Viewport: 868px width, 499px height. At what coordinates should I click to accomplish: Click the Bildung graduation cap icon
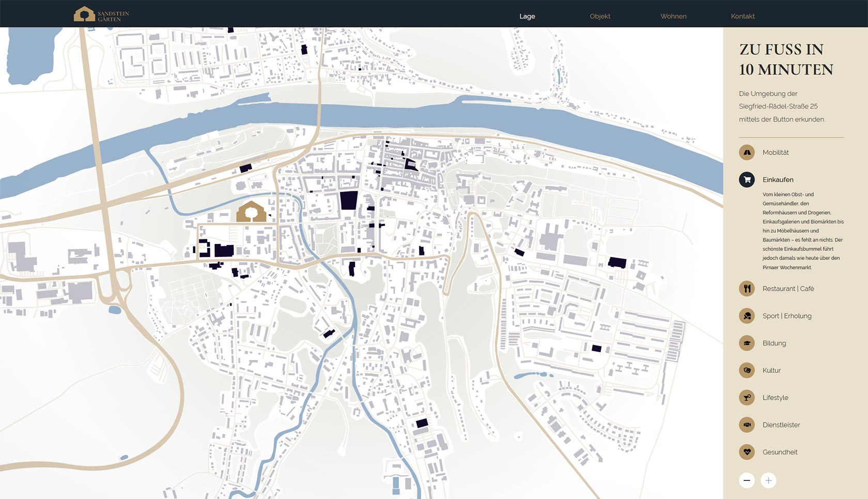click(747, 343)
